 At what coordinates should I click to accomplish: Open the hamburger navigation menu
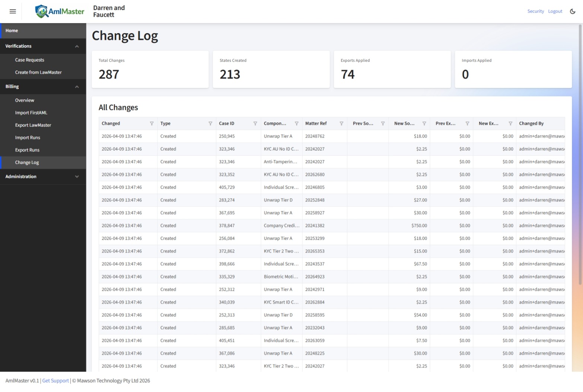12,11
